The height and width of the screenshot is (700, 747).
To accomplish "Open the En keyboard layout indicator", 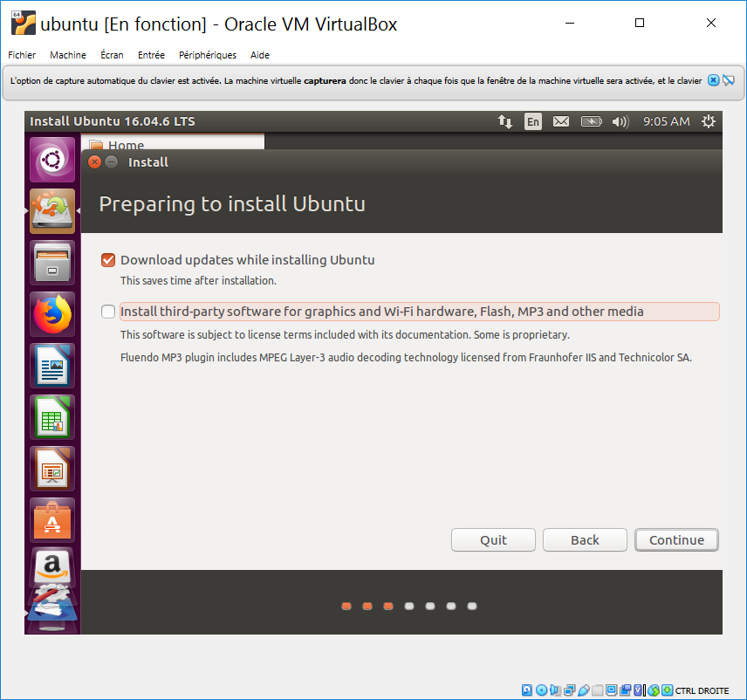I will [x=533, y=121].
